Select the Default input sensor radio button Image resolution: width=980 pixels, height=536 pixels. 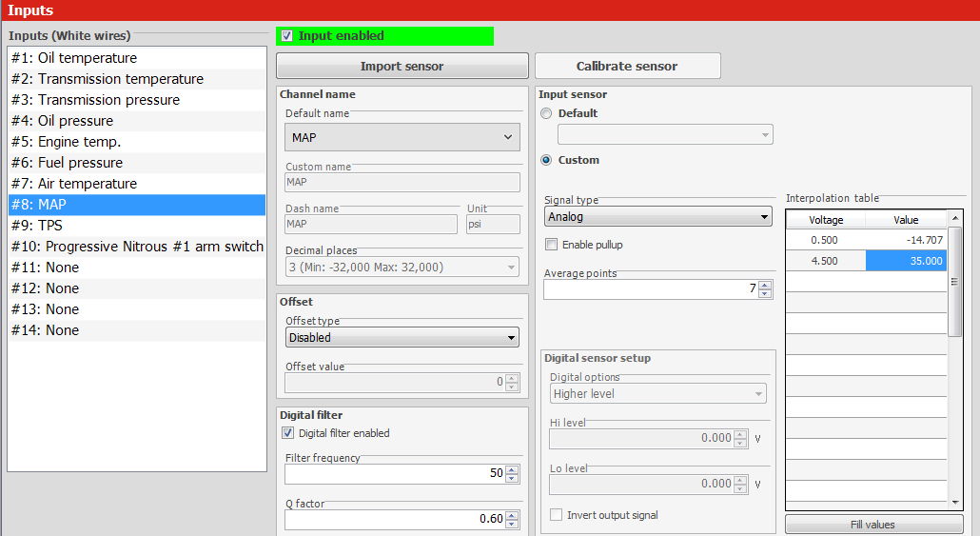coord(546,113)
